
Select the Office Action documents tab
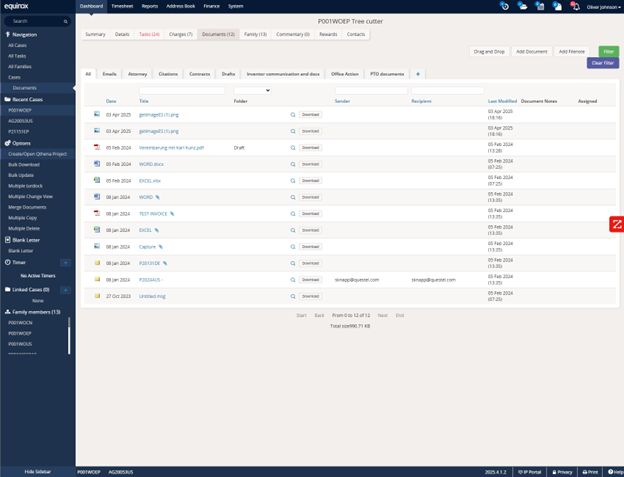coord(345,73)
